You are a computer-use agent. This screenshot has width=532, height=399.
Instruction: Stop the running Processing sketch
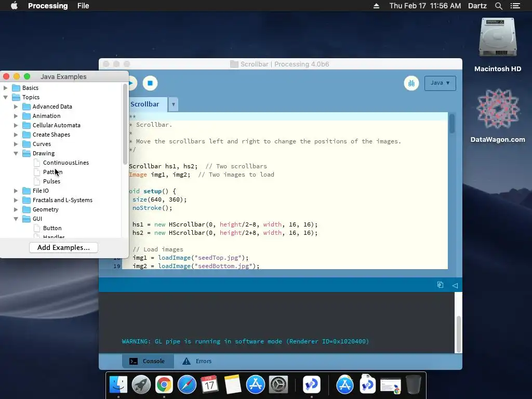pos(150,83)
